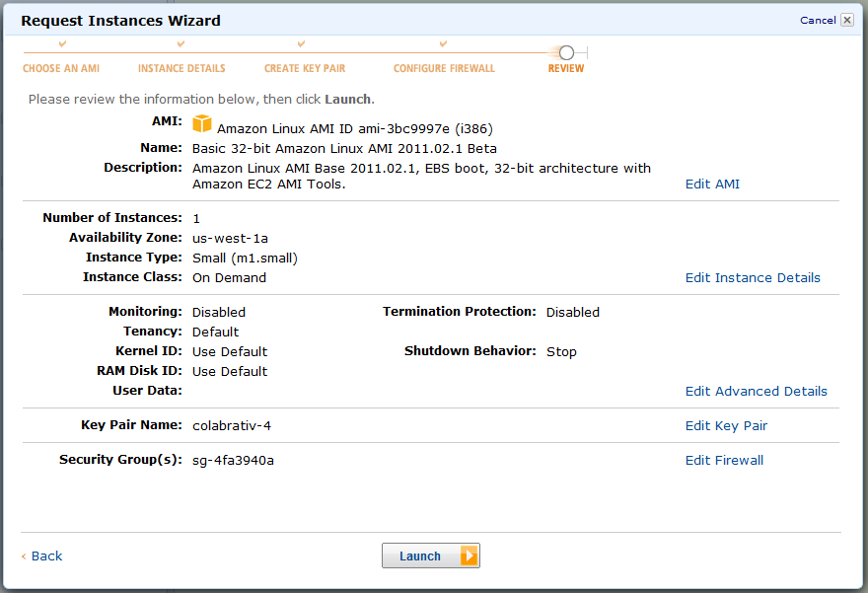
Task: Click the Cancel link
Action: [x=818, y=21]
